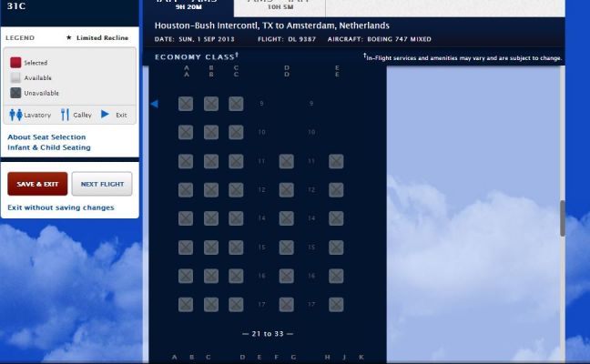590x364 pixels.
Task: Select seat 14A by the window
Action: (186, 218)
